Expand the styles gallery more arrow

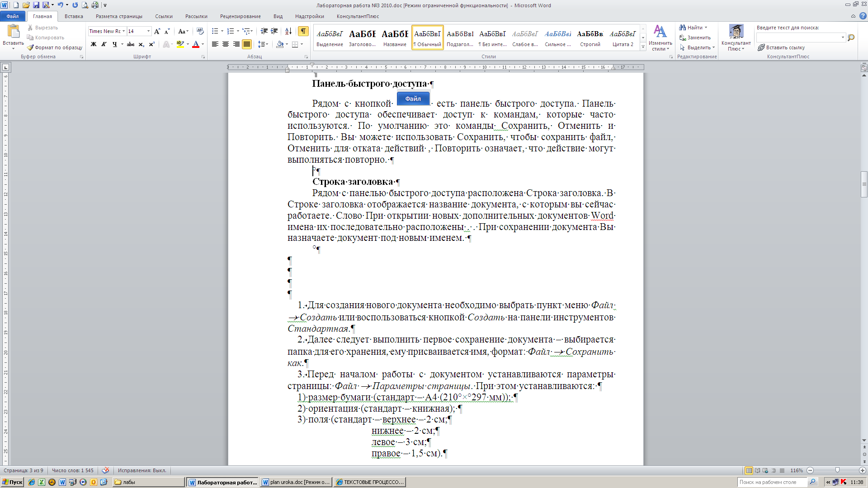click(x=643, y=47)
